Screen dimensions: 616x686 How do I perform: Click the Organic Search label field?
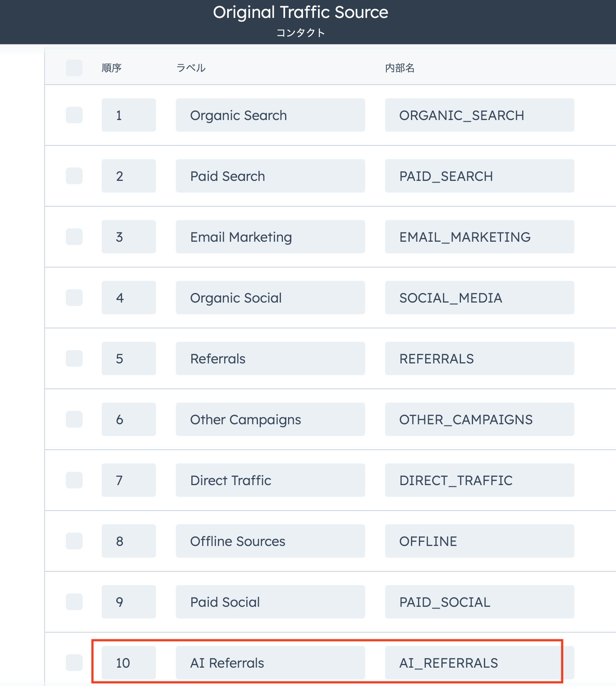pos(270,115)
